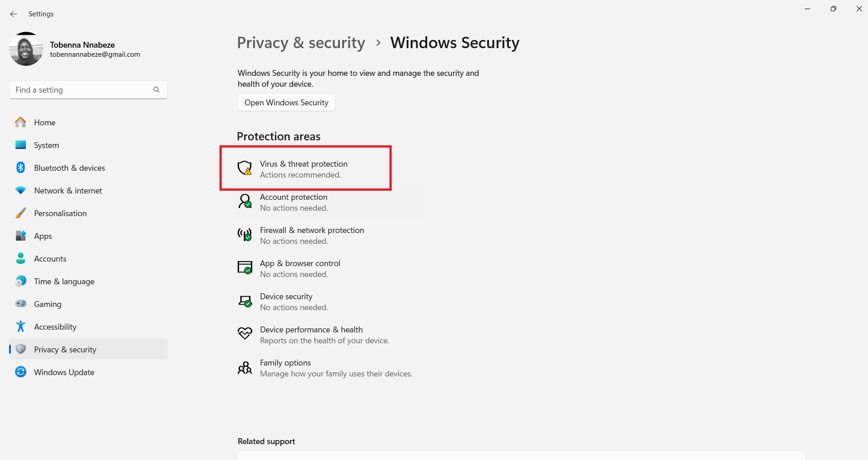Open Accessibility settings
Image resolution: width=868 pixels, height=460 pixels.
[55, 326]
